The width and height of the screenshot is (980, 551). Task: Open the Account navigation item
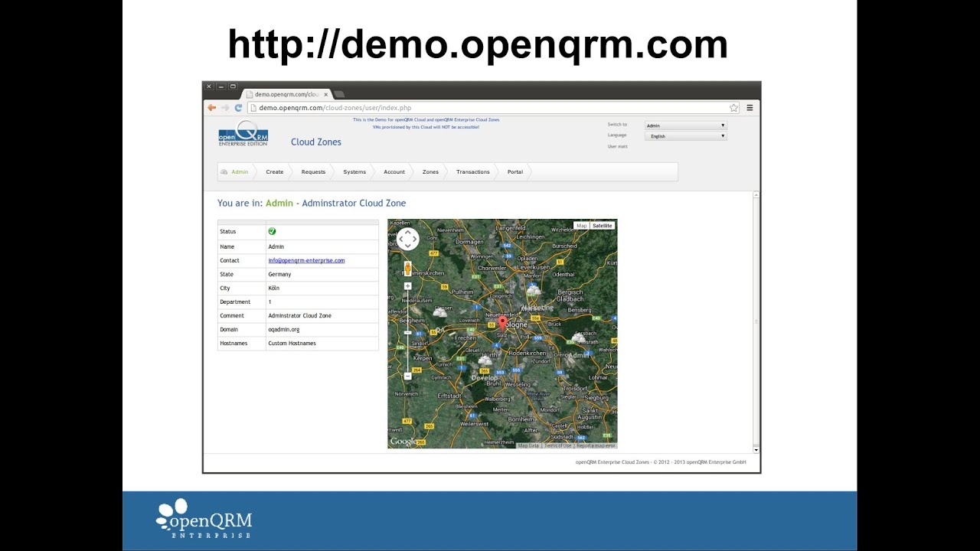(394, 172)
